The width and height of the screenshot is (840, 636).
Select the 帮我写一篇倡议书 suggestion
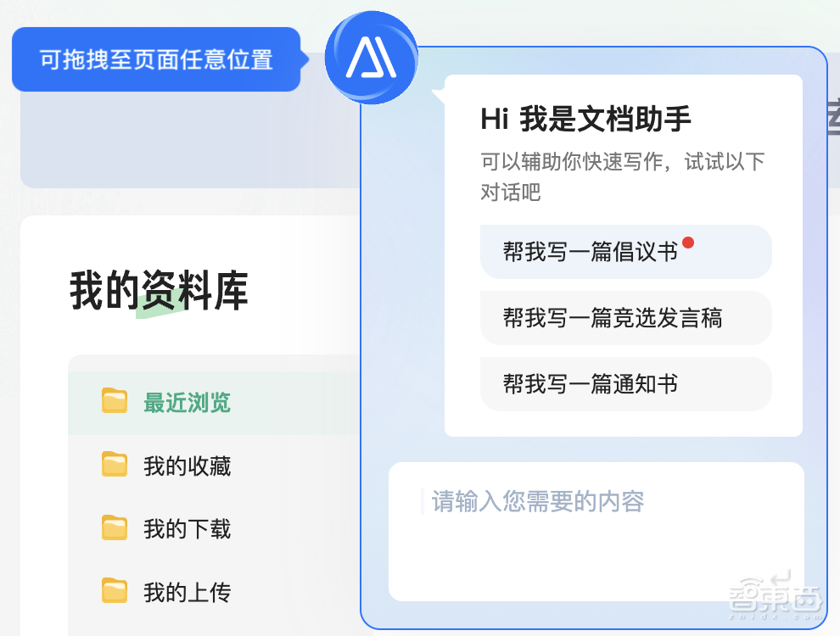coord(625,251)
